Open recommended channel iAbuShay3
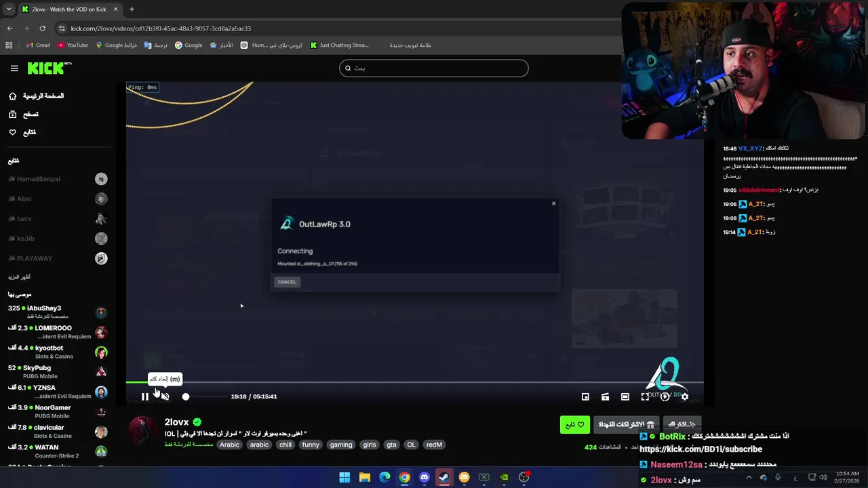The height and width of the screenshot is (488, 868). [x=58, y=312]
